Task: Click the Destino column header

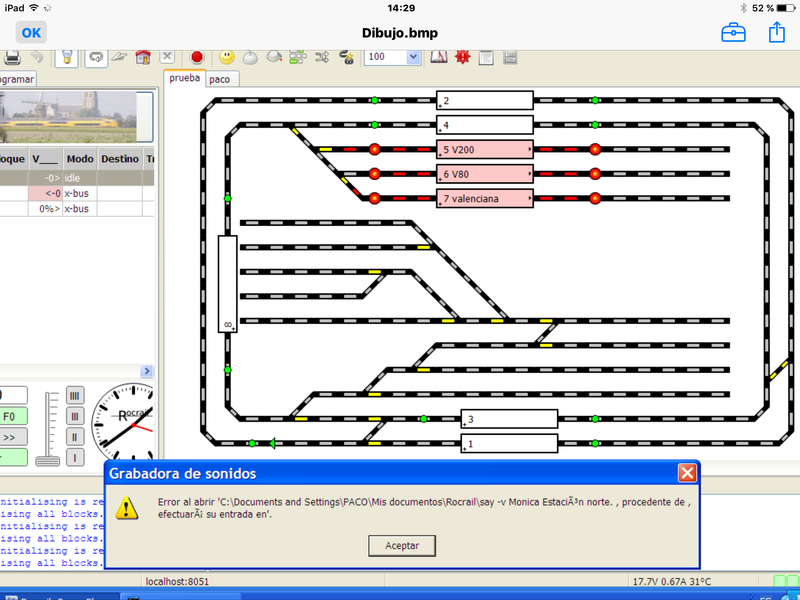Action: pyautogui.click(x=120, y=159)
